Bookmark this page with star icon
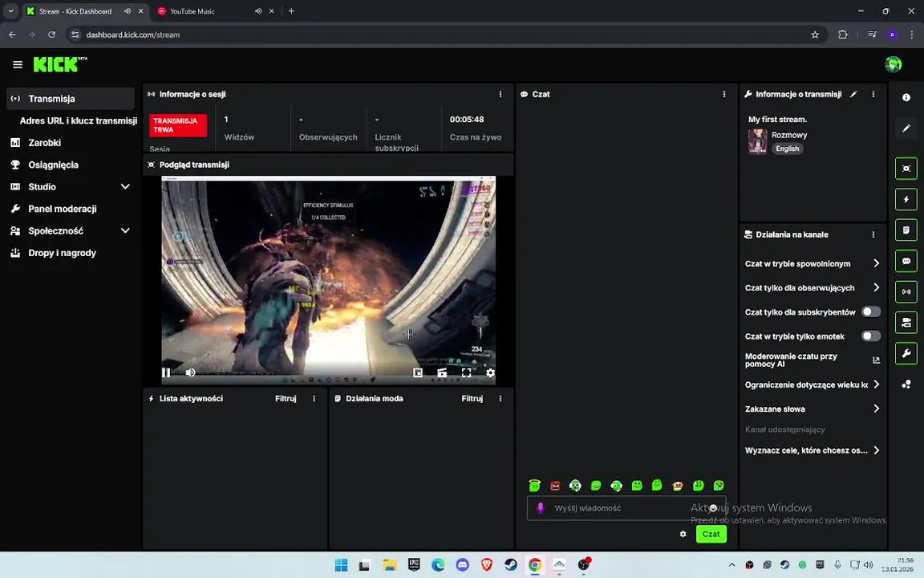 pyautogui.click(x=815, y=35)
